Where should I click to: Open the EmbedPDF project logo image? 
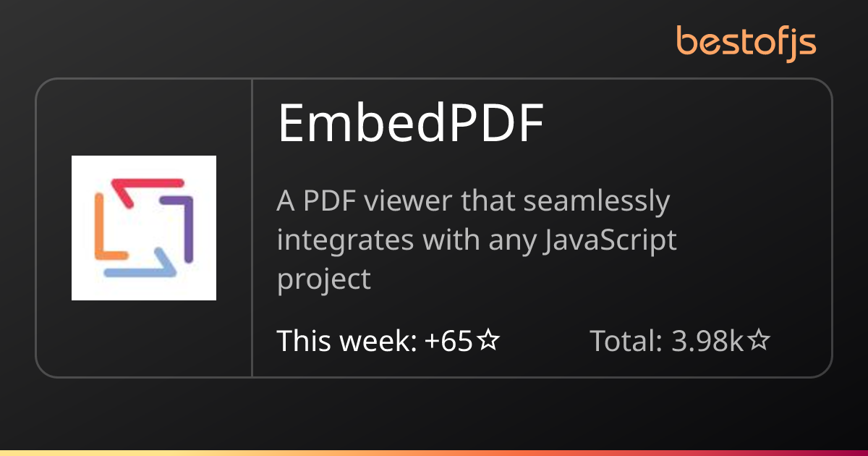(x=144, y=228)
